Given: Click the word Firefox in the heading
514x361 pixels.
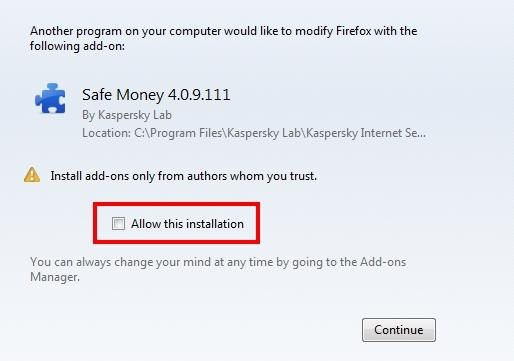Looking at the screenshot, I should (353, 31).
